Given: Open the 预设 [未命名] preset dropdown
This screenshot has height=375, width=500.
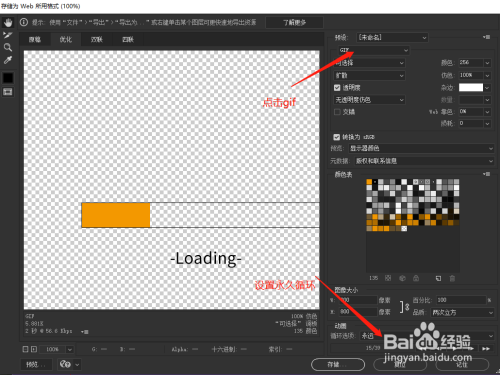Looking at the screenshot, I should pyautogui.click(x=392, y=37).
